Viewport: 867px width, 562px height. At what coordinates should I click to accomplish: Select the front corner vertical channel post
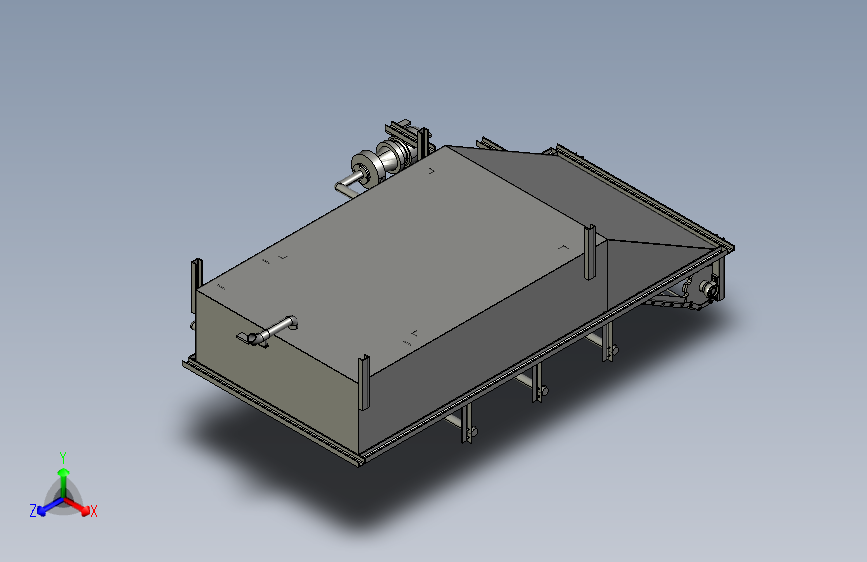pyautogui.click(x=364, y=382)
